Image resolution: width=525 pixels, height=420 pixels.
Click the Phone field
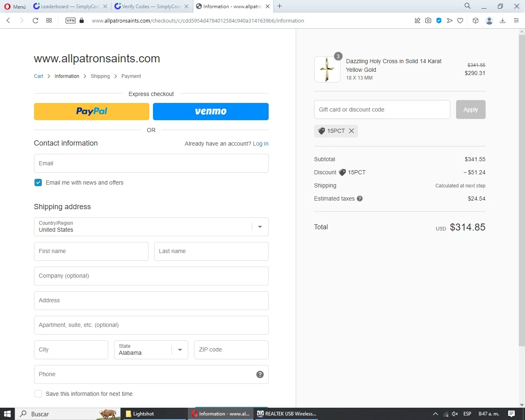click(x=151, y=374)
